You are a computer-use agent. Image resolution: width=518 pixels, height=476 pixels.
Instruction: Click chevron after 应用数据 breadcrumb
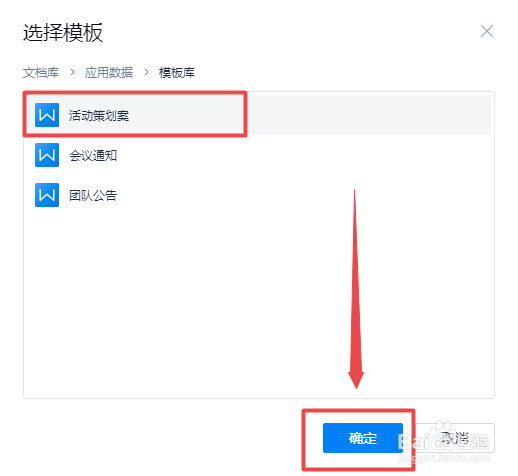click(146, 72)
